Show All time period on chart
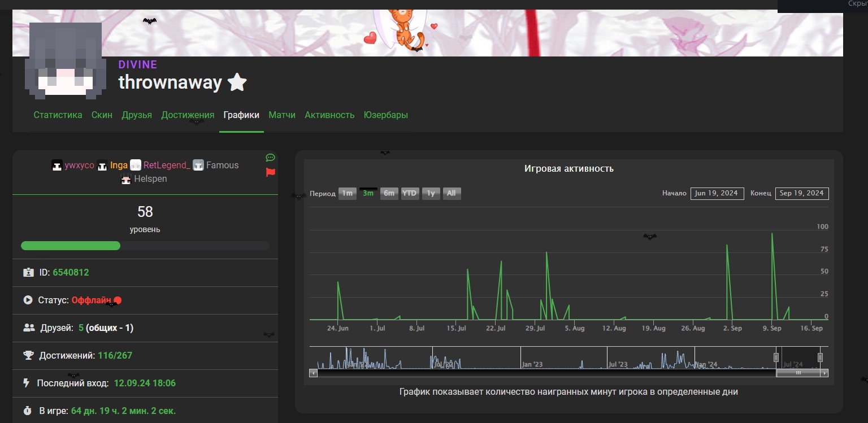Viewport: 868px width, 423px height. [x=451, y=194]
